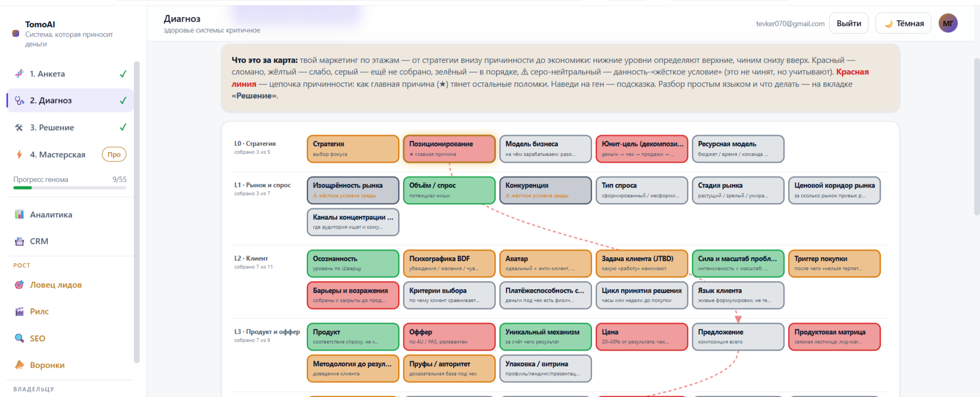The height and width of the screenshot is (397, 980).
Task: Click the green checkmark beside Анкета
Action: coord(123,74)
